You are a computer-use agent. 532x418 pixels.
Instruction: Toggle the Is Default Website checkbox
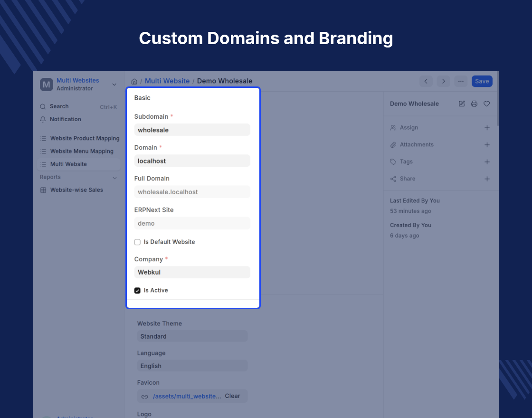[x=137, y=242]
